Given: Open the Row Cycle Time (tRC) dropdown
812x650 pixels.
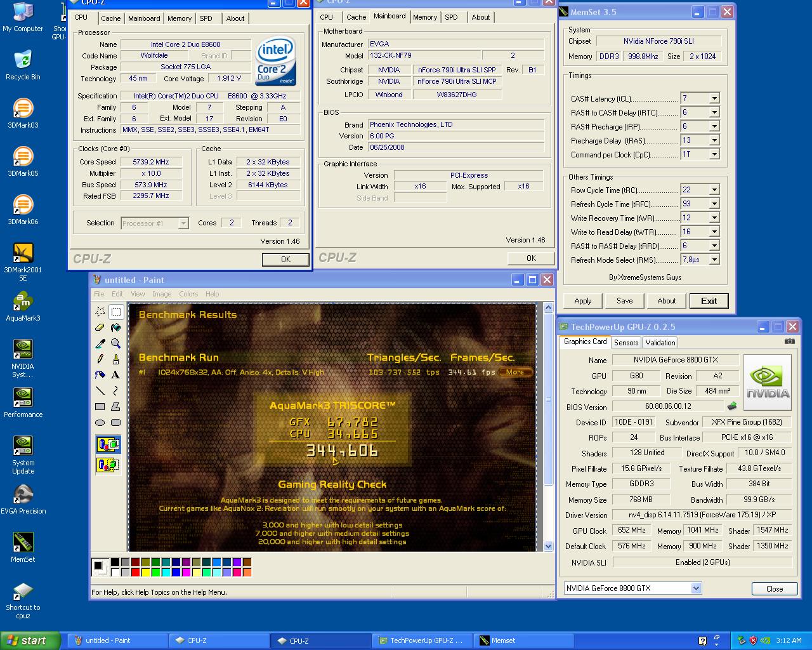Looking at the screenshot, I should coord(714,190).
